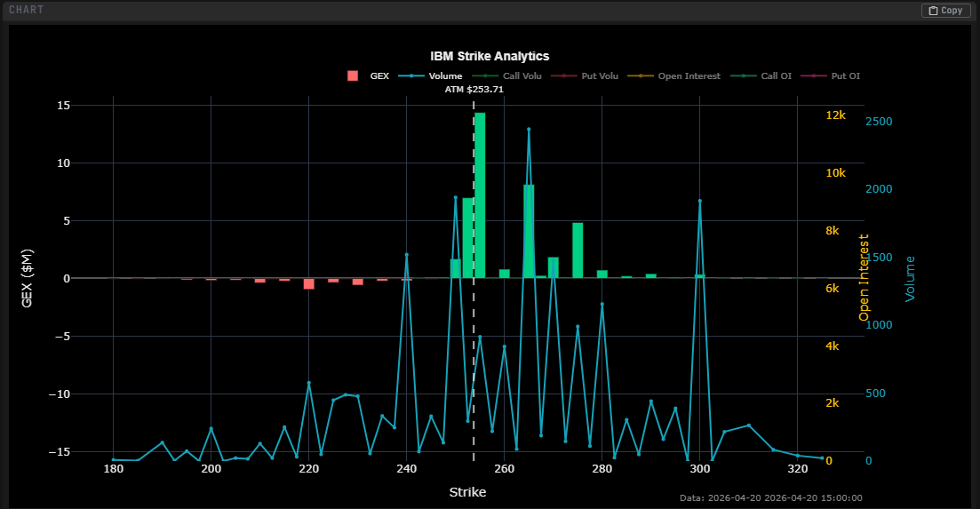
Task: Click the Copy button
Action: tap(945, 11)
